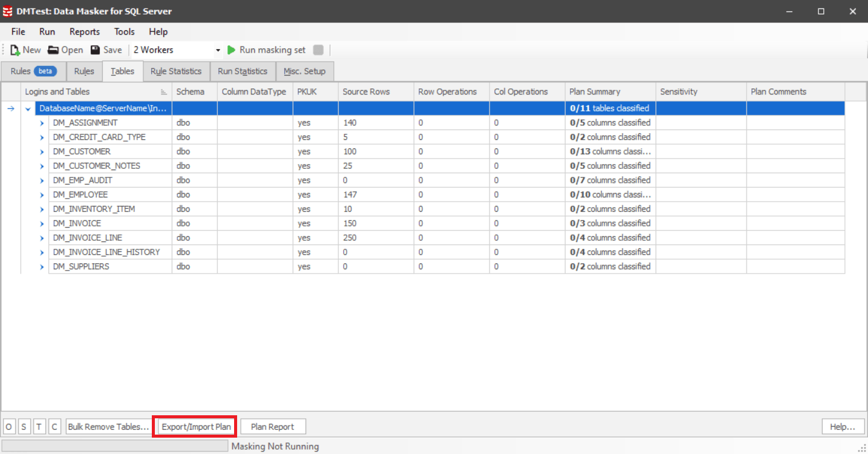Click the Data Masker app icon in title bar

(x=8, y=11)
